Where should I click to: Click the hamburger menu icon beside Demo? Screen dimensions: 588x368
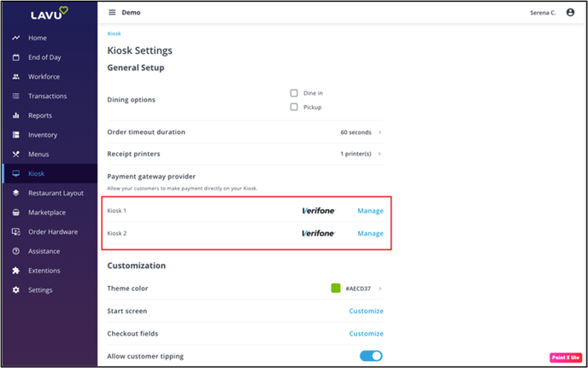point(112,12)
